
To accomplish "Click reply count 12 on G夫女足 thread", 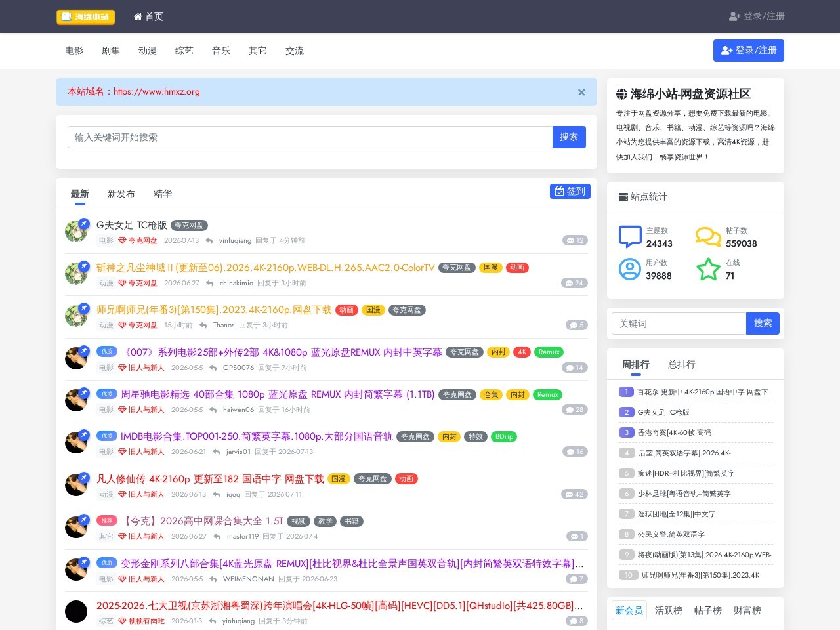I will click(x=575, y=240).
